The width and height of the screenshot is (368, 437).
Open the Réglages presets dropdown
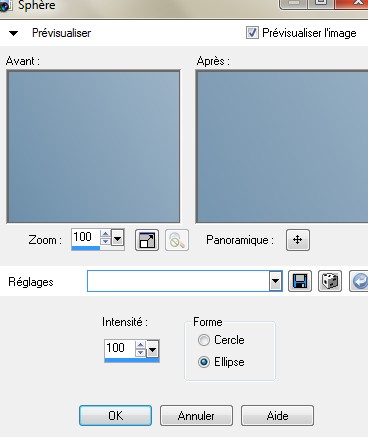(275, 281)
